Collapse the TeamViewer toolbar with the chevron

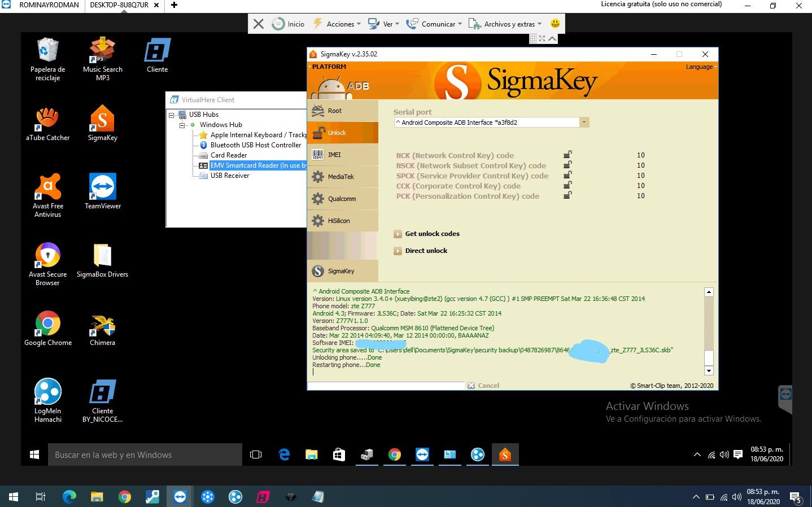click(553, 38)
